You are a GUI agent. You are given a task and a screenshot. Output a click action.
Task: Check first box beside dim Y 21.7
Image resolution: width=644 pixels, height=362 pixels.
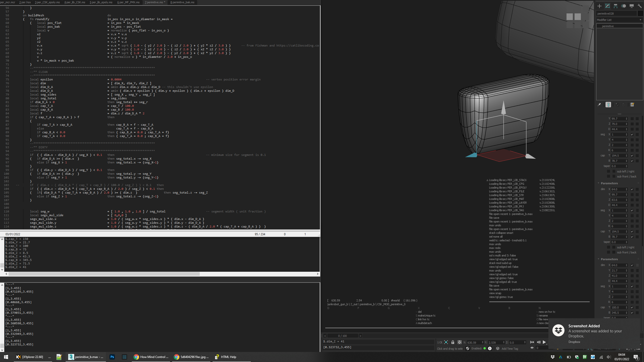(x=632, y=270)
